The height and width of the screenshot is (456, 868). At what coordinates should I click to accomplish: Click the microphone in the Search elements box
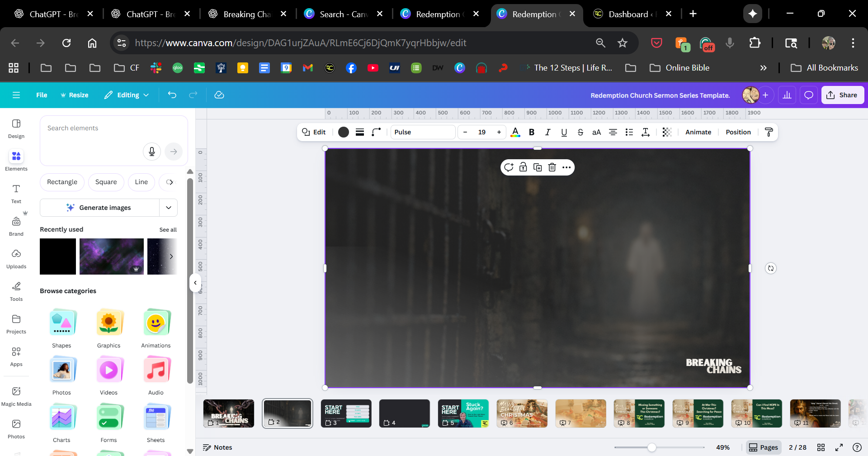[x=152, y=152]
